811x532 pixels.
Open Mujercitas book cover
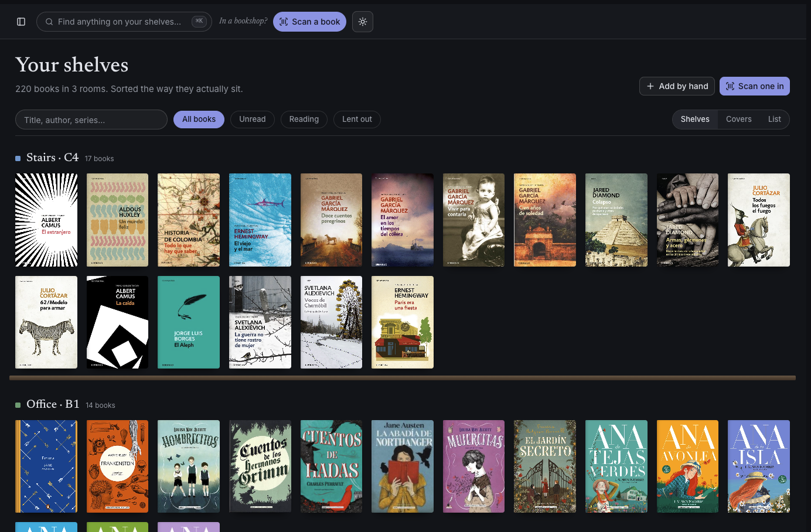[x=473, y=466]
